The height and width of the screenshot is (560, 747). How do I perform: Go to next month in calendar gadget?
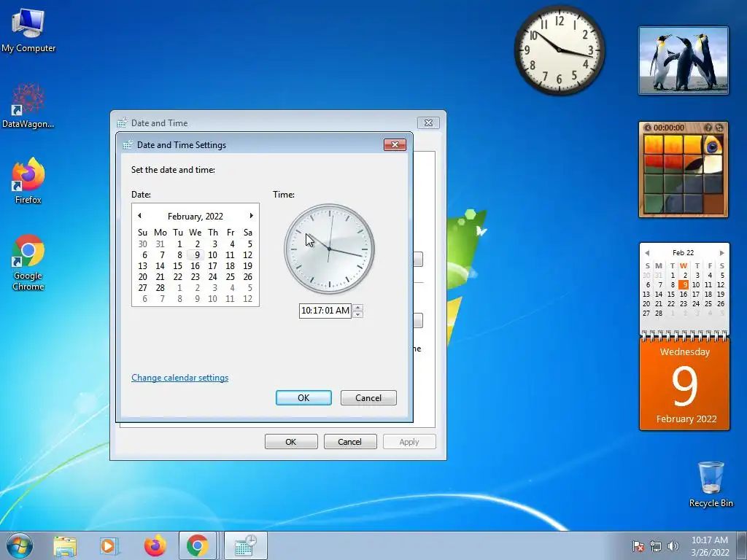(721, 253)
